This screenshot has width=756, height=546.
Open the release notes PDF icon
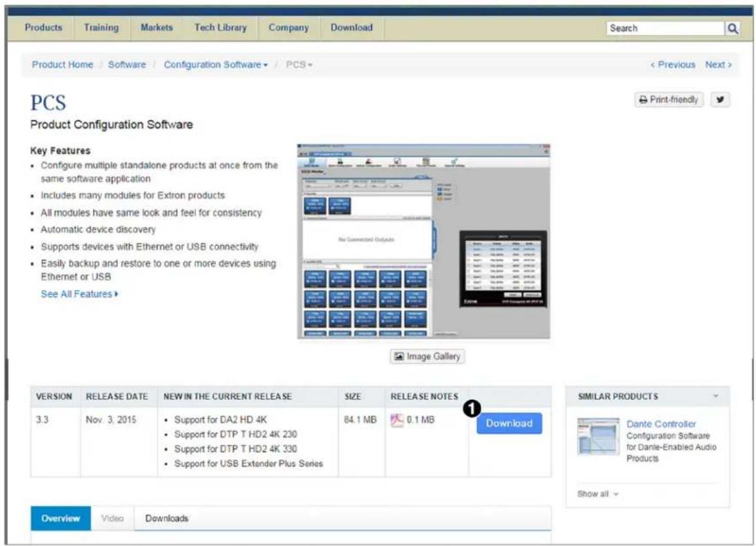point(396,420)
